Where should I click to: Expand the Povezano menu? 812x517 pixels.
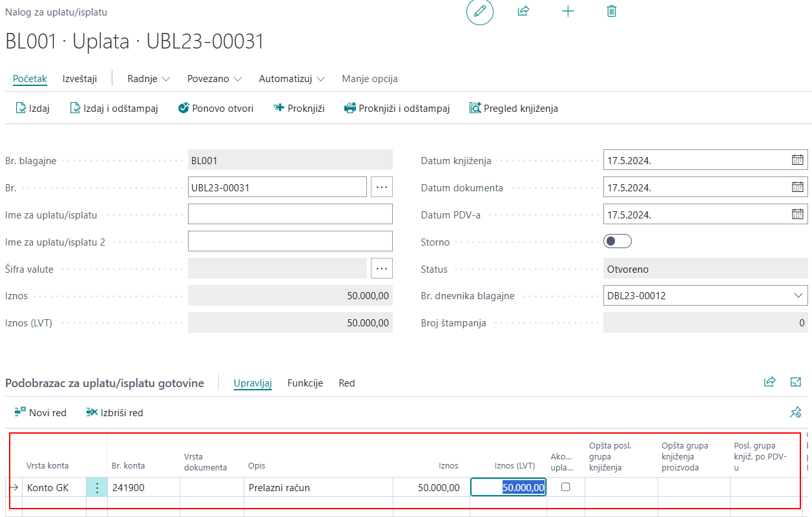tap(214, 79)
